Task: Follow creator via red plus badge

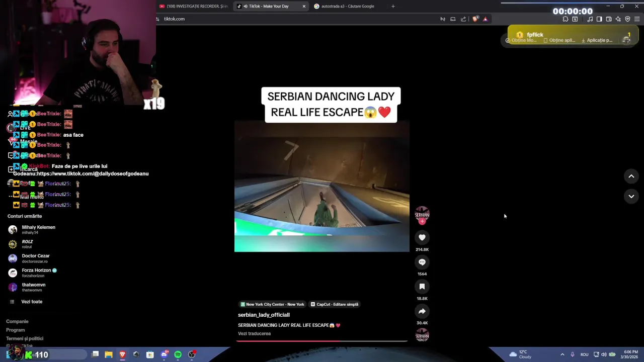Action: click(422, 221)
